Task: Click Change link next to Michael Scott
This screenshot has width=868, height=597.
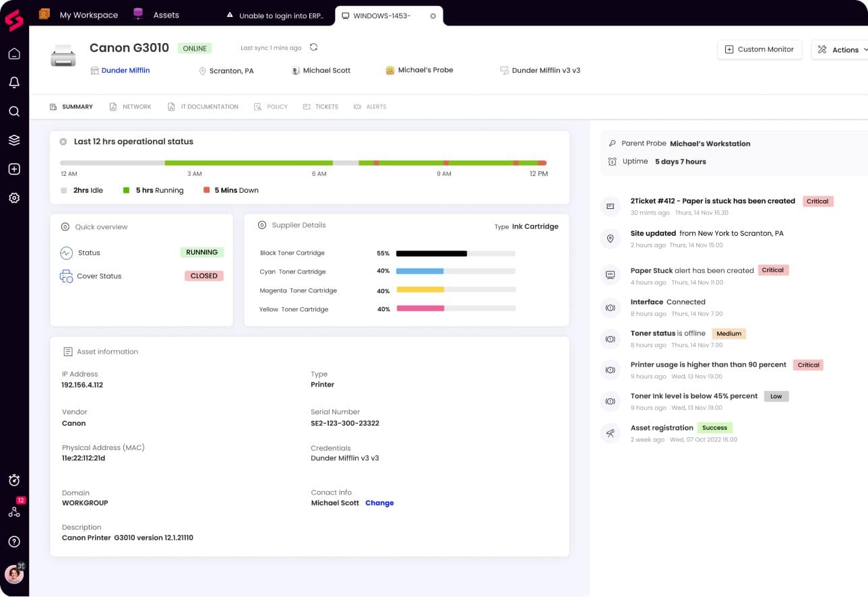Action: click(379, 503)
